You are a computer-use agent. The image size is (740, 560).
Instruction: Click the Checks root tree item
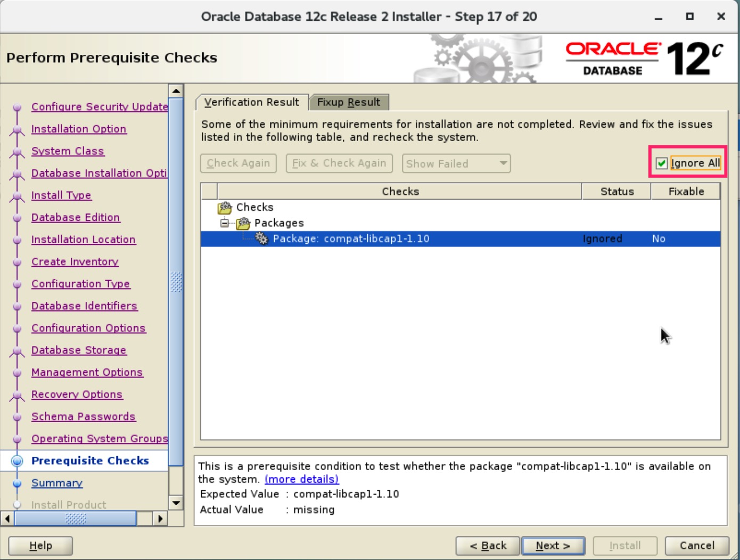[x=254, y=207]
